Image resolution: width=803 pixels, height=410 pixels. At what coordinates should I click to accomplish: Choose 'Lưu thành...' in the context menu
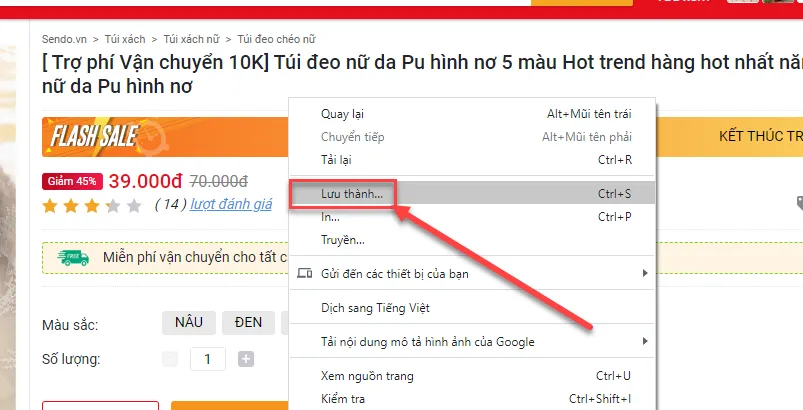(472, 193)
